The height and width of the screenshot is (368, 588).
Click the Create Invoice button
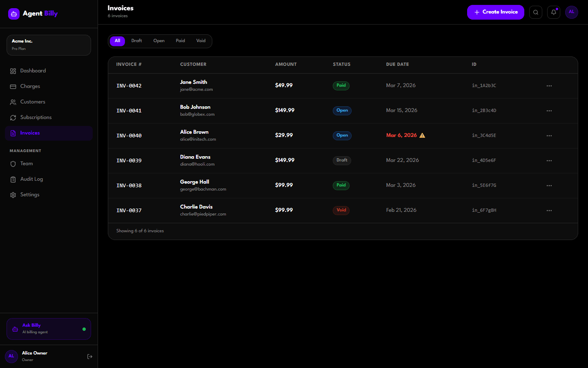coord(495,12)
